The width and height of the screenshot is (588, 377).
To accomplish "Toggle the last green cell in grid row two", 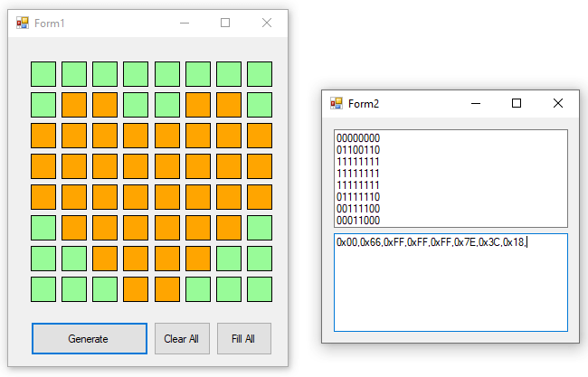I will [x=260, y=105].
